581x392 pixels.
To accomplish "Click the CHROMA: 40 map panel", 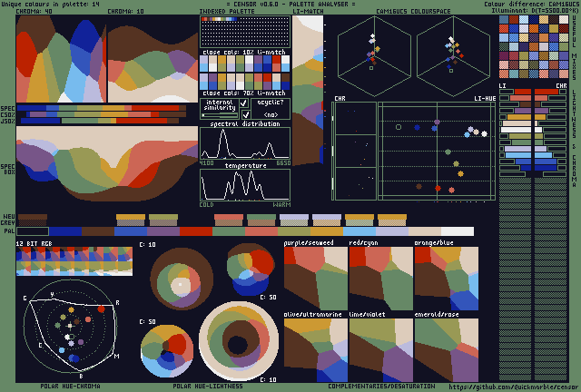I will pos(61,59).
